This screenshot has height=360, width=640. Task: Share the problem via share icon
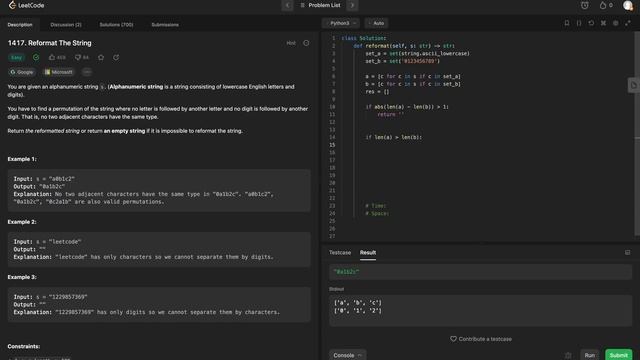[116, 58]
